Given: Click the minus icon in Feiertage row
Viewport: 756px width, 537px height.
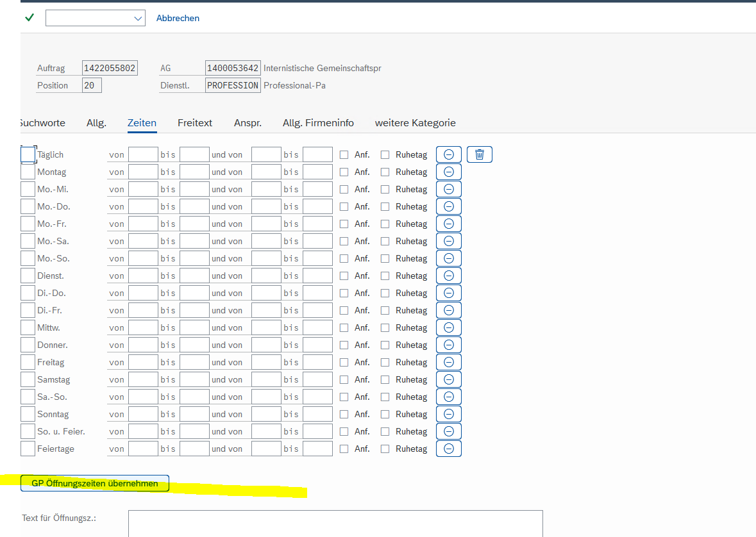Looking at the screenshot, I should point(449,449).
